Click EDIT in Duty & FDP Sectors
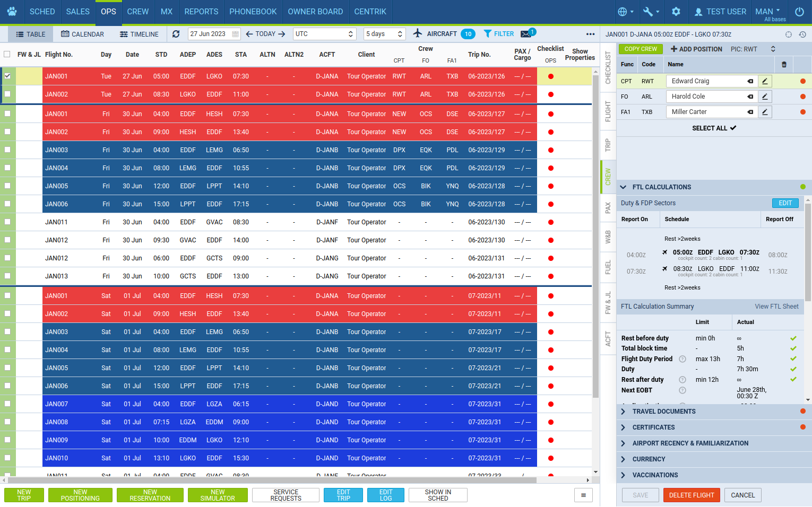812x507 pixels. [x=785, y=203]
